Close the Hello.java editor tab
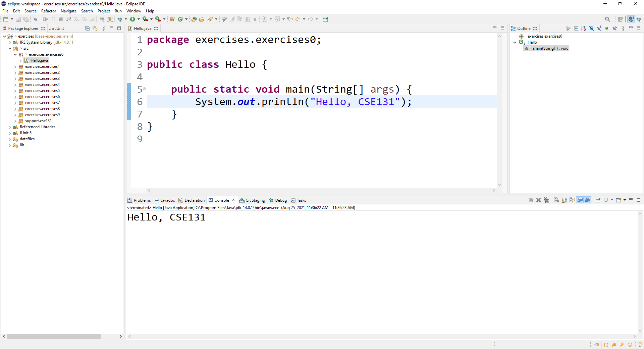This screenshot has height=349, width=644. 156,29
